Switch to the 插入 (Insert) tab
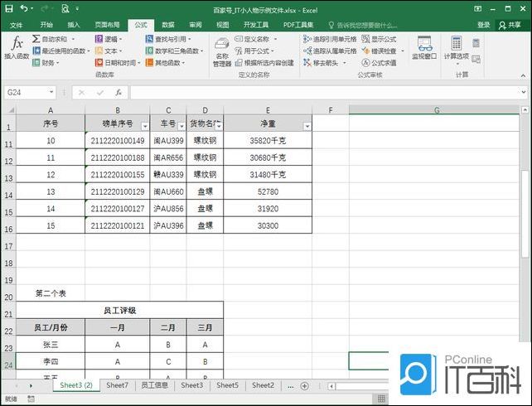The image size is (532, 406). pos(73,25)
